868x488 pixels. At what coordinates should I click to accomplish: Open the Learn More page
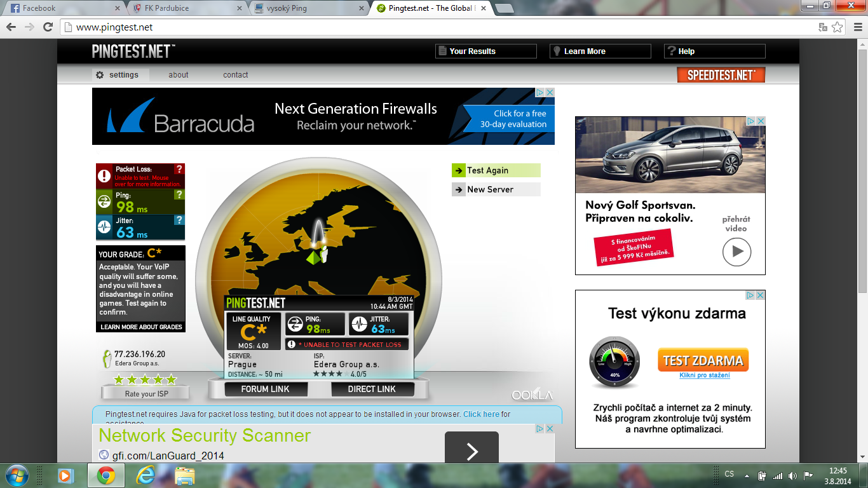point(600,51)
